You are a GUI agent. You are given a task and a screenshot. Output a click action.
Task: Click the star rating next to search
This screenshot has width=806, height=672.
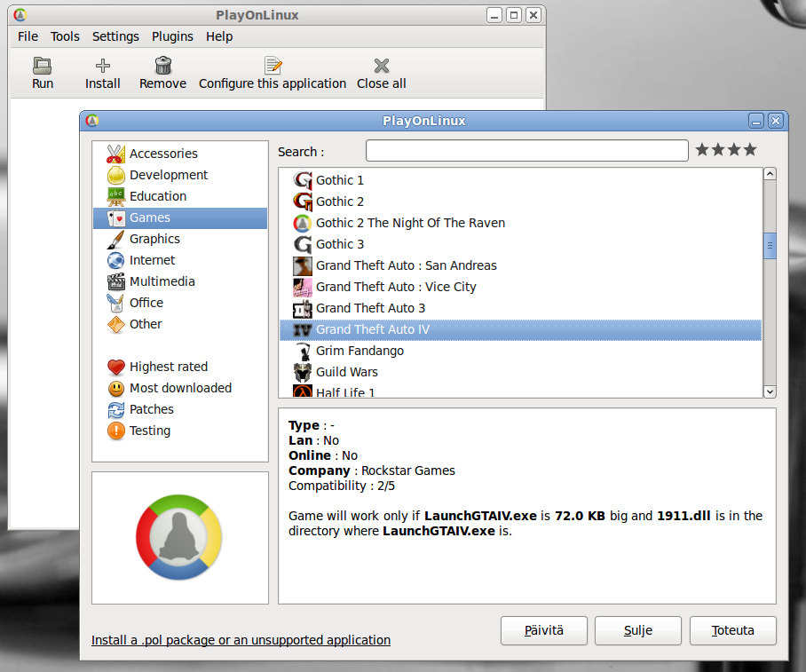tap(726, 150)
